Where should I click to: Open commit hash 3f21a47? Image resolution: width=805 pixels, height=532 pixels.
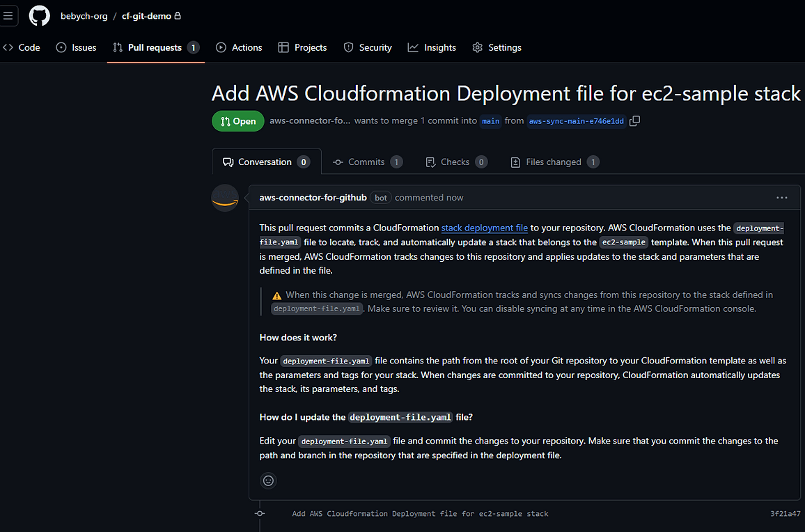click(786, 513)
